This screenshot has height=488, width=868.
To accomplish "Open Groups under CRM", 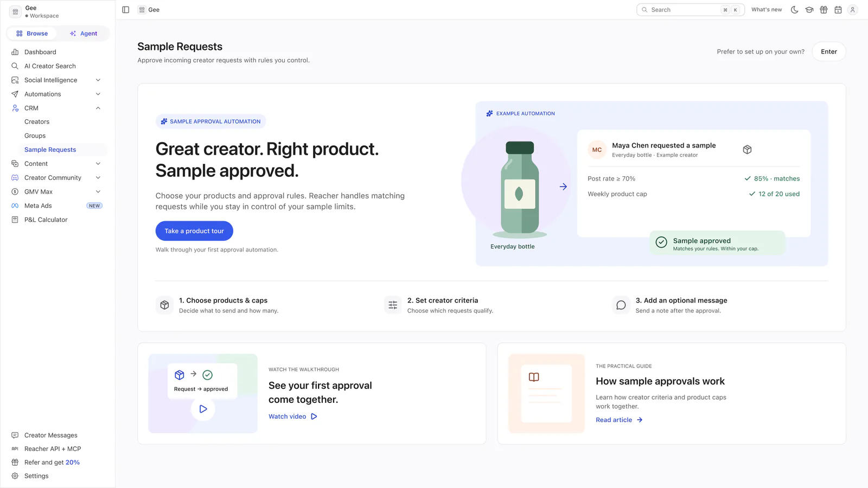I will (35, 136).
